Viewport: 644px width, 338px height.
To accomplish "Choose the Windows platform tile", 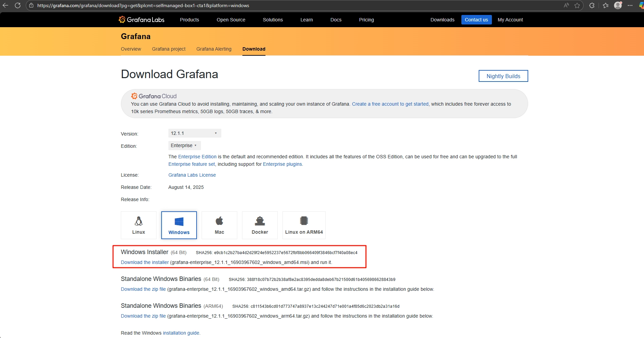I will point(179,225).
